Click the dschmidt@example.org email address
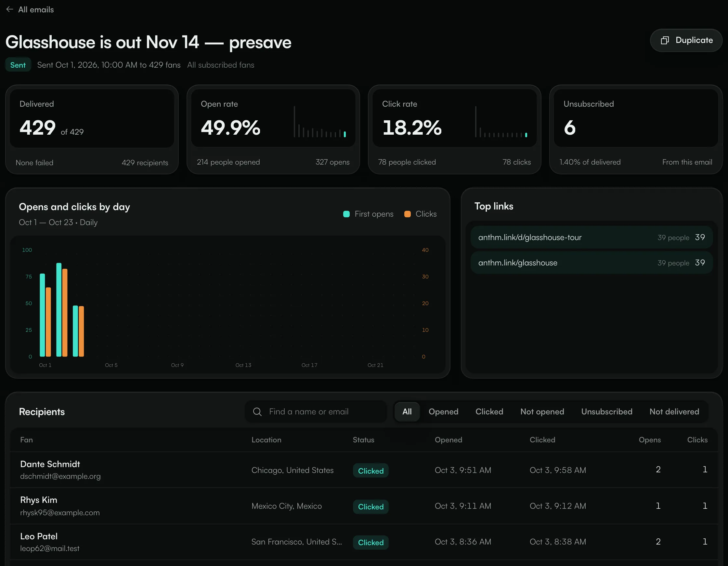728x566 pixels. click(x=60, y=476)
